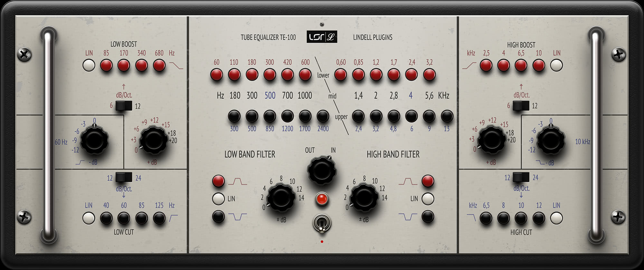
Task: Click the "LINDELL PLUGINS" brand text
Action: 373,37
